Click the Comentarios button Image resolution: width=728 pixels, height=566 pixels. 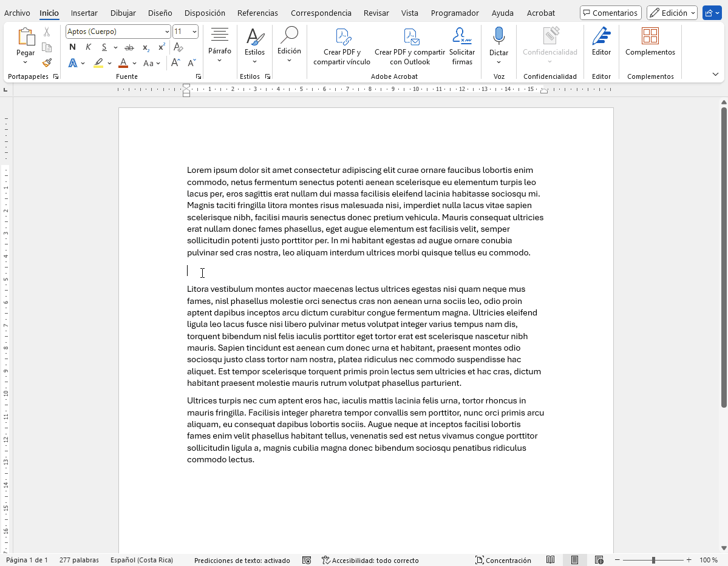coord(610,13)
